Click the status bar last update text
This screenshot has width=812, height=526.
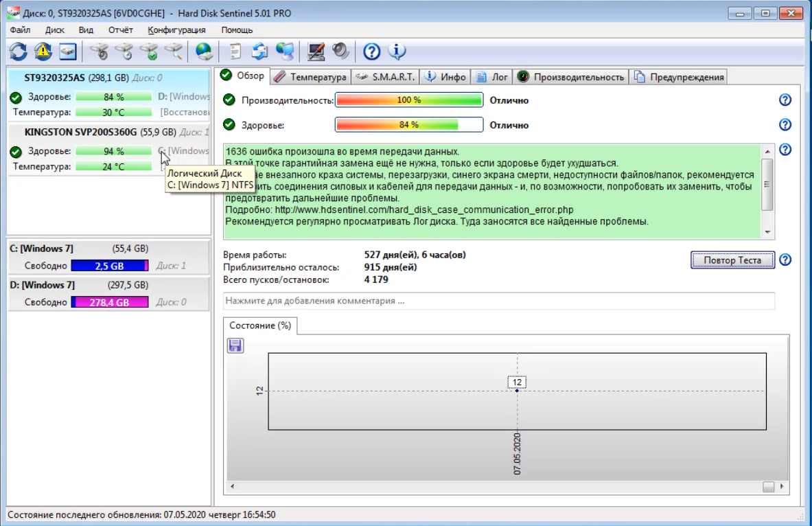tap(141, 514)
